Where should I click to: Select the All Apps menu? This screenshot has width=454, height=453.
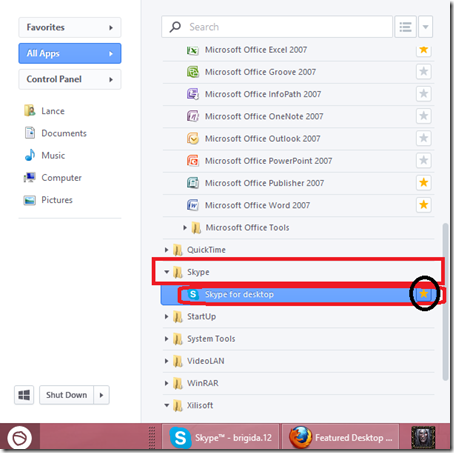tap(70, 53)
